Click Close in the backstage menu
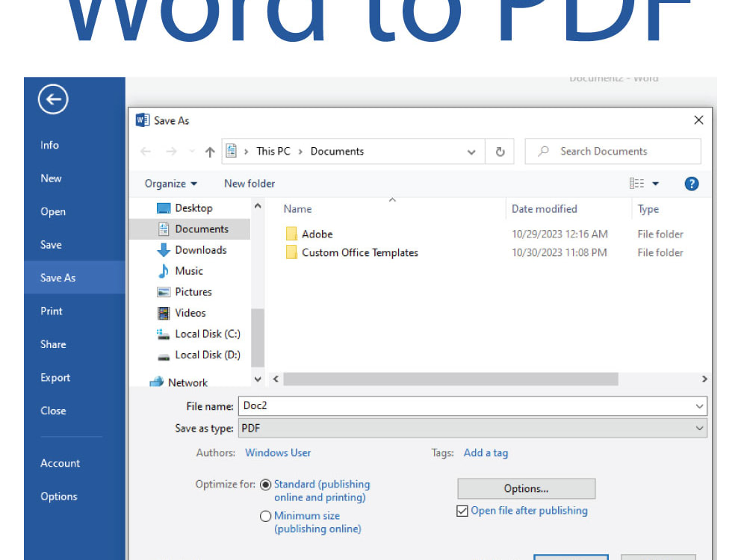 [x=53, y=411]
